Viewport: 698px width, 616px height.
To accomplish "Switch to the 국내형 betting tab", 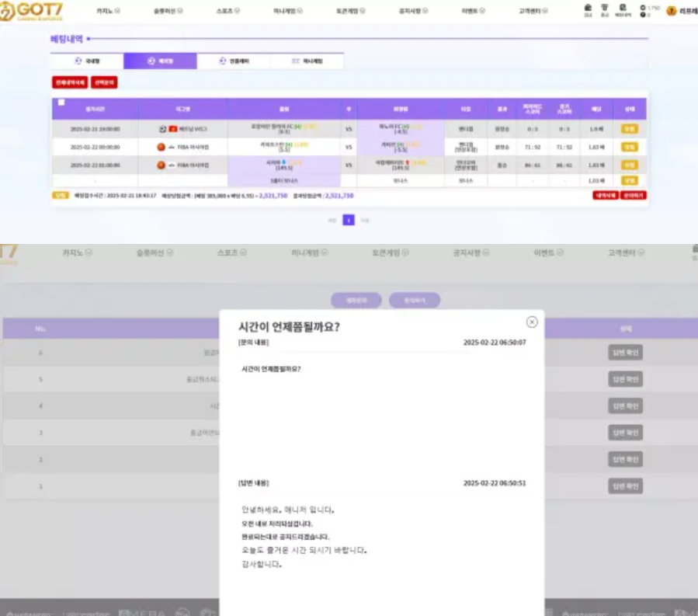I will [87, 61].
